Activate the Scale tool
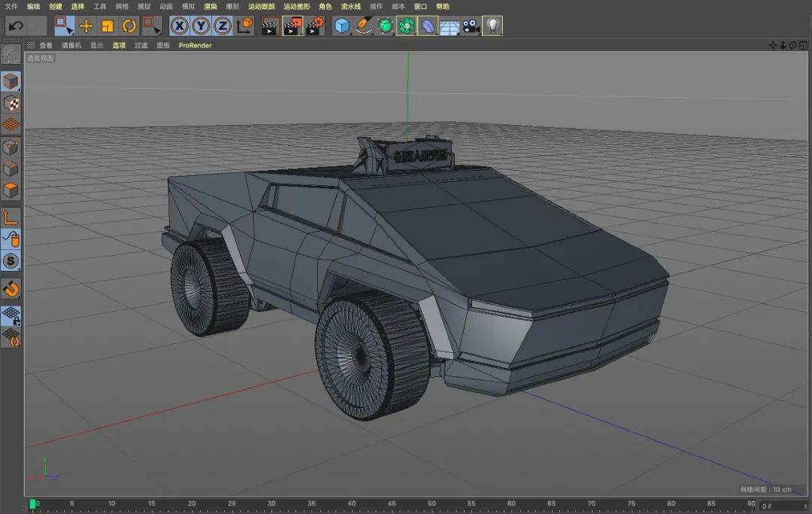This screenshot has height=514, width=812. coord(108,26)
